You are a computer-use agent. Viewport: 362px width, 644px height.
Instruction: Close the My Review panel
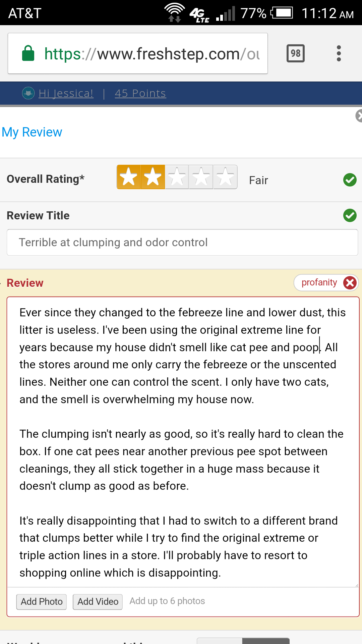tap(359, 116)
